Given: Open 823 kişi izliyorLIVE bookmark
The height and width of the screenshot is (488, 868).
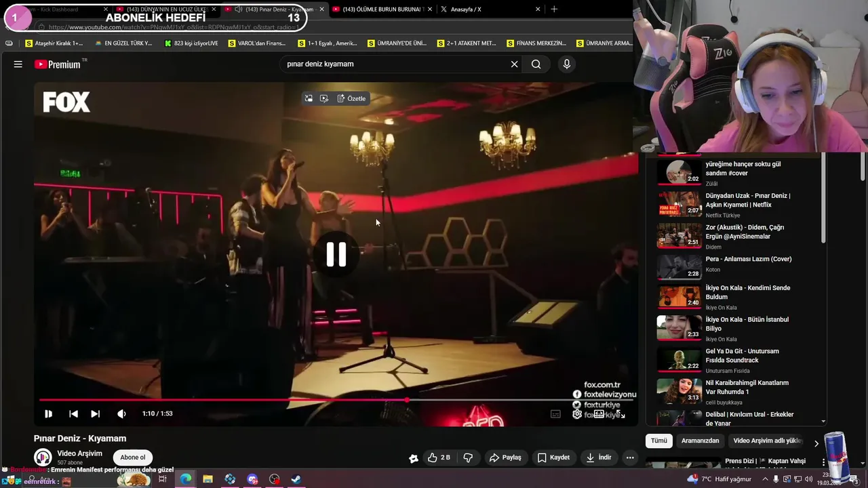Looking at the screenshot, I should pos(191,43).
